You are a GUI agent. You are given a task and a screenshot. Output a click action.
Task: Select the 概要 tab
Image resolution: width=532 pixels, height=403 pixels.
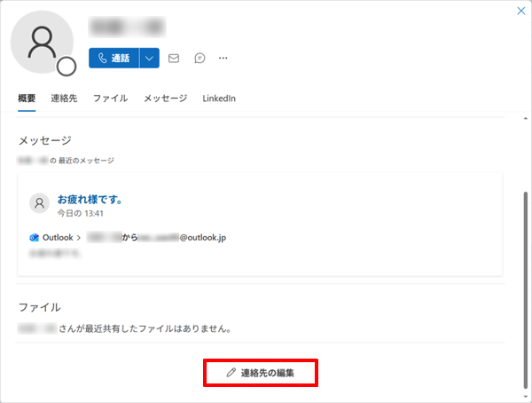click(27, 99)
